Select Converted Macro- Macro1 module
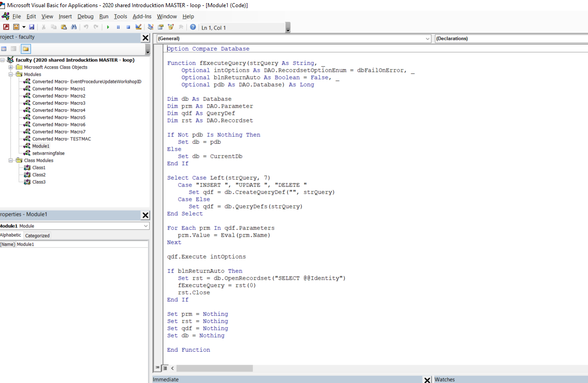Viewport: 588px width, 383px height. point(59,89)
